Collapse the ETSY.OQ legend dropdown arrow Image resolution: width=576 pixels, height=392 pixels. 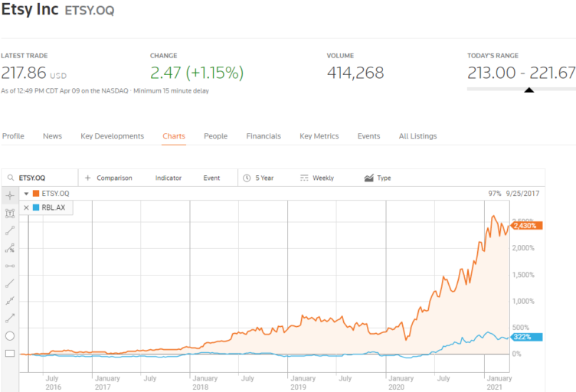point(26,194)
